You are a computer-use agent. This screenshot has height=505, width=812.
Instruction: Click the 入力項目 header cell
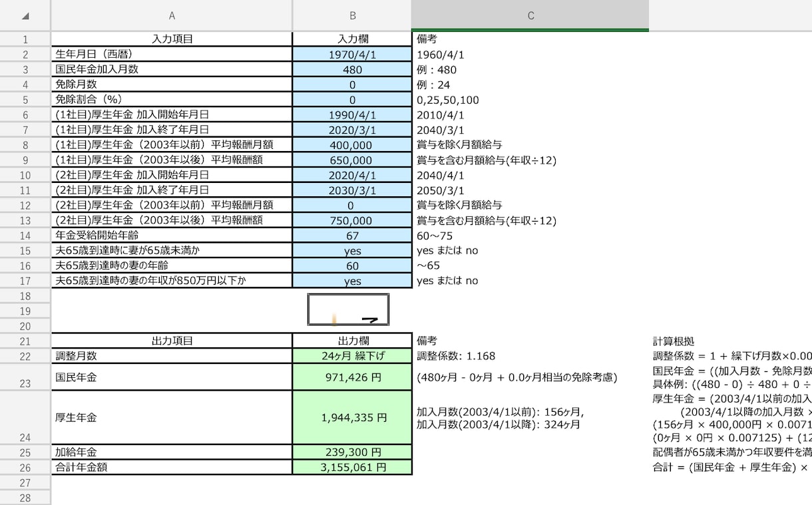tap(172, 39)
